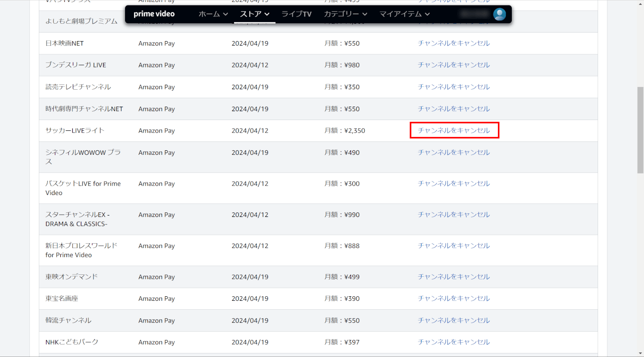Cancel the スターチャンネルEX channel
This screenshot has height=357, width=644.
(454, 215)
